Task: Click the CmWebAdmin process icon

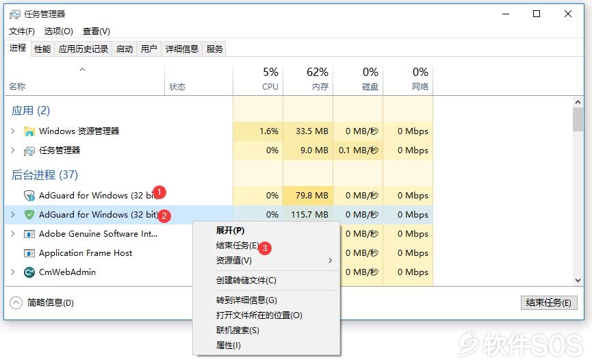Action: pyautogui.click(x=29, y=272)
